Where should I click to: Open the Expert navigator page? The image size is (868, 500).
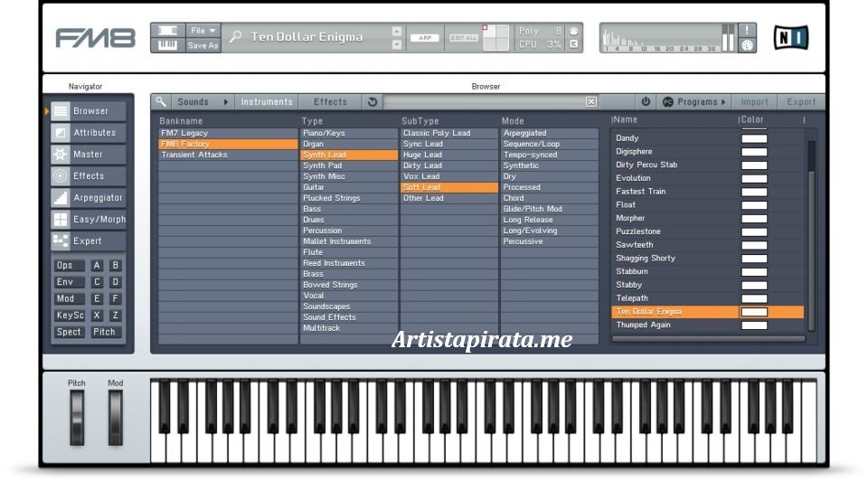89,241
